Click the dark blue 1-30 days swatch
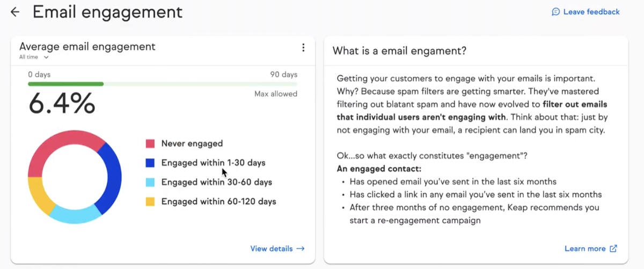The width and height of the screenshot is (644, 269). pos(150,163)
